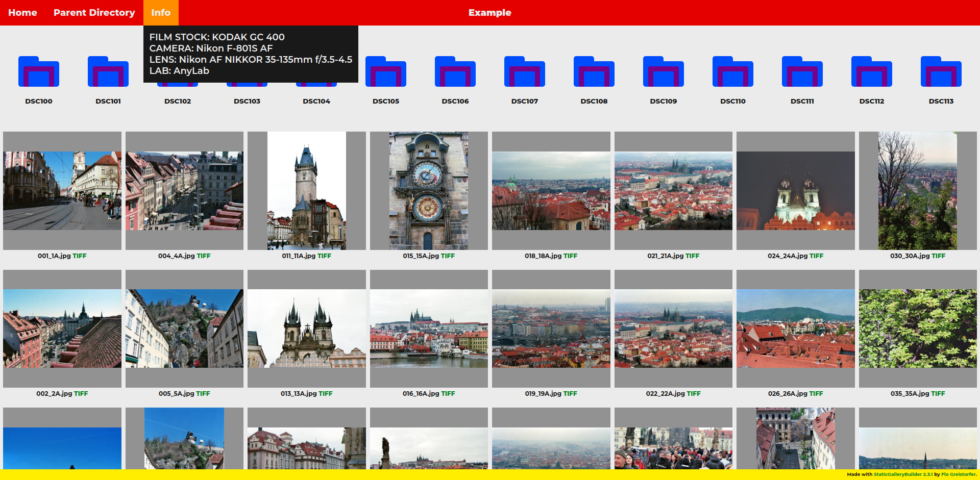
Task: Open the DSC101 folder icon
Action: pyautogui.click(x=108, y=72)
